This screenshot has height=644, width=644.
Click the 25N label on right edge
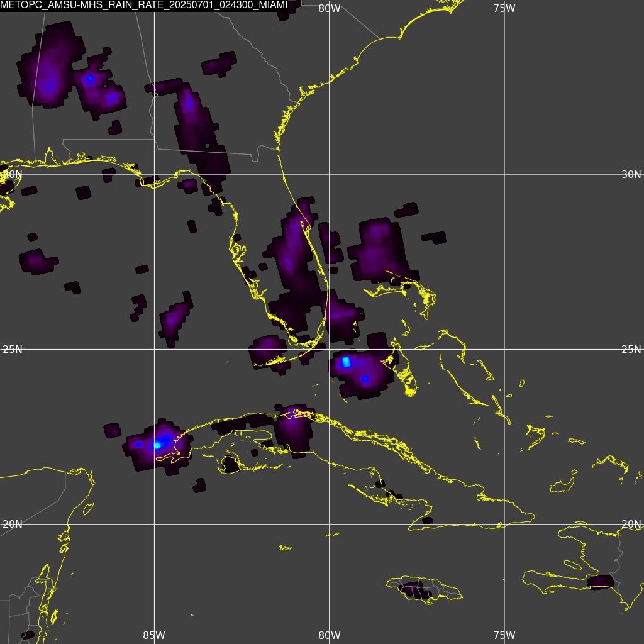point(631,350)
